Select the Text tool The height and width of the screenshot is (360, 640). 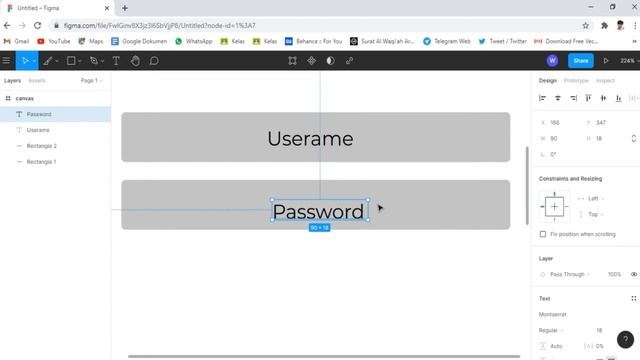[116, 61]
